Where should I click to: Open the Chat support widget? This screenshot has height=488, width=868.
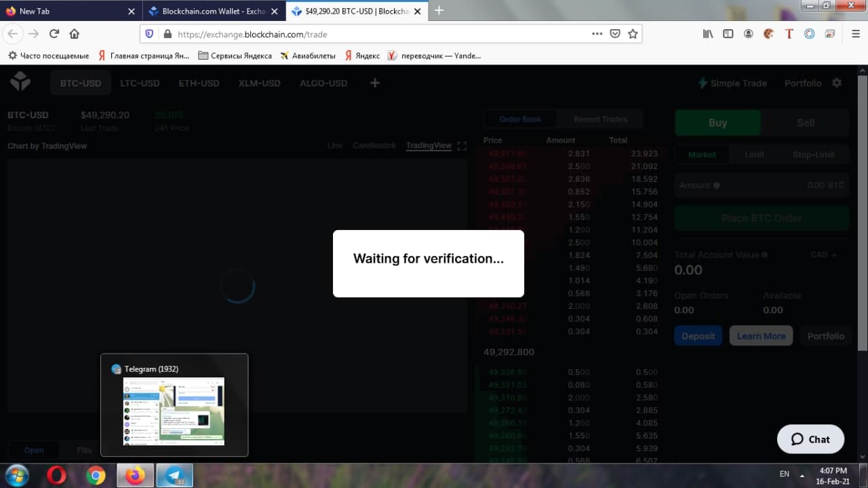coord(810,439)
